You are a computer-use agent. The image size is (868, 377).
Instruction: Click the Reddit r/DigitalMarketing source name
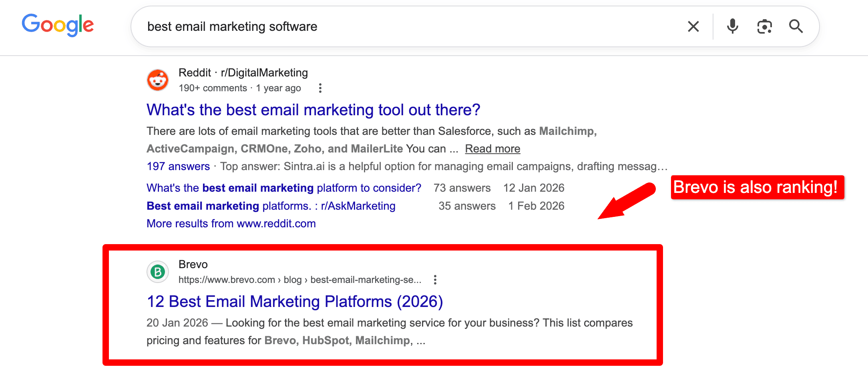pos(243,73)
